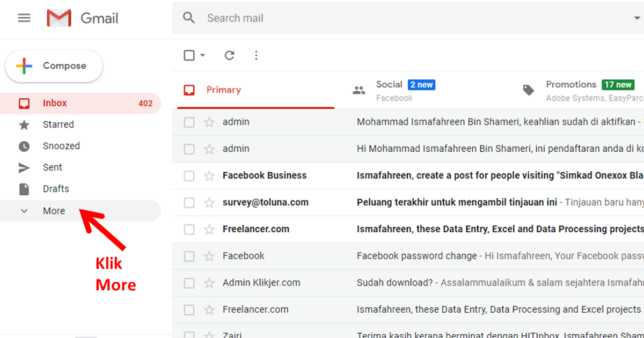Star the survey@toluna.com email
This screenshot has height=338, width=644.
pos(209,203)
